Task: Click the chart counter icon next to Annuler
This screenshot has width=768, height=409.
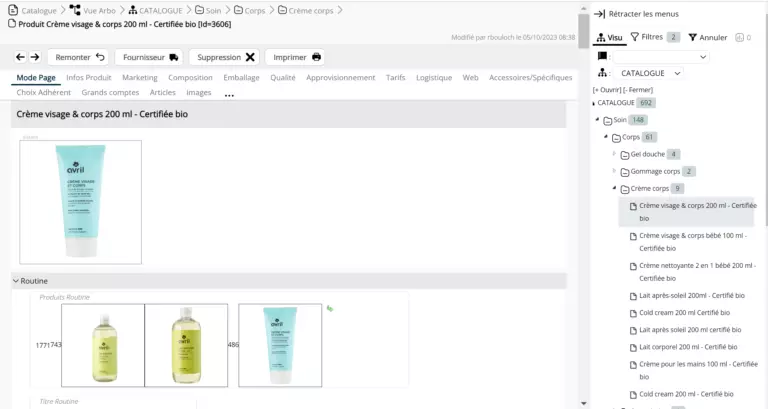Action: pos(739,37)
